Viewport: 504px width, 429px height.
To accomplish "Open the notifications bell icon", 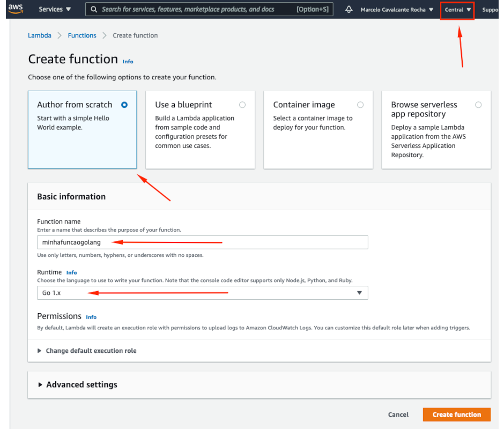I will 349,10.
